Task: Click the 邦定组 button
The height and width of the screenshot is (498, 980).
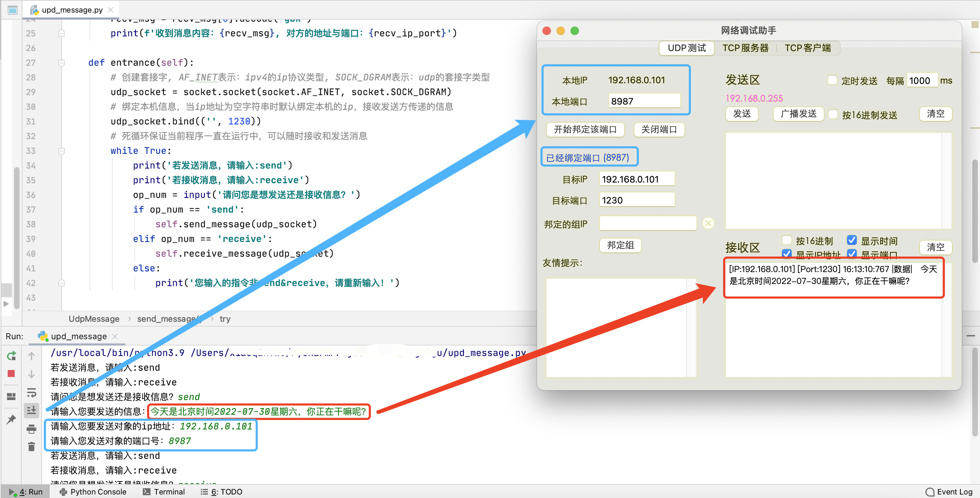Action: pyautogui.click(x=620, y=246)
